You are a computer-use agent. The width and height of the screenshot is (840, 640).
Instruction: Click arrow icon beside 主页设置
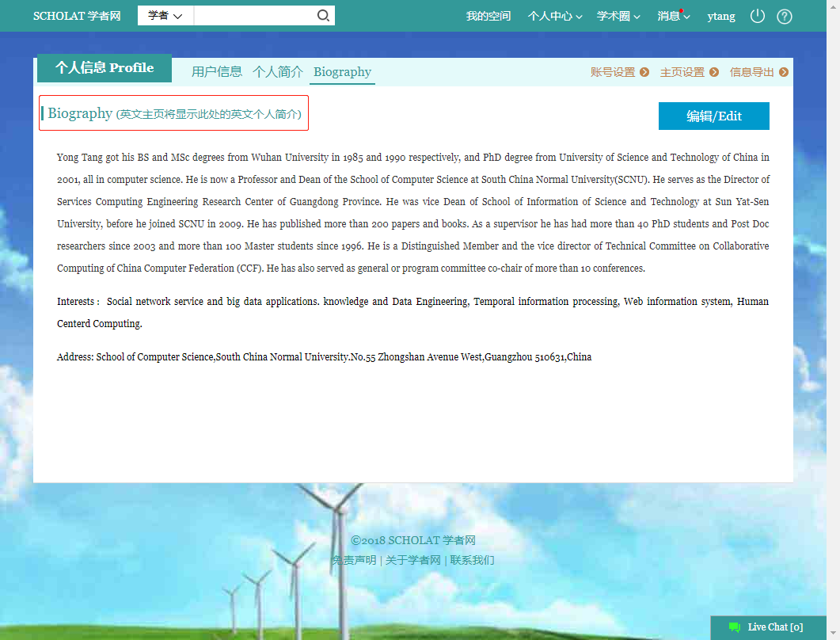(x=714, y=72)
